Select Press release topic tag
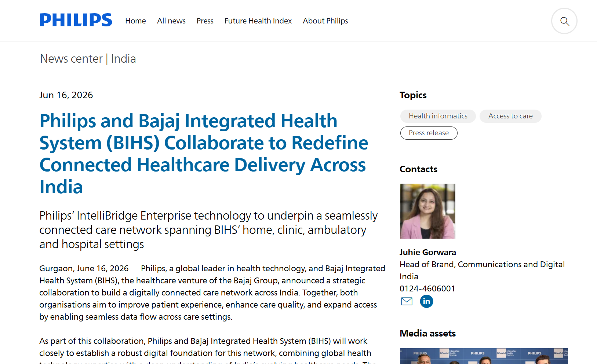 pos(429,133)
